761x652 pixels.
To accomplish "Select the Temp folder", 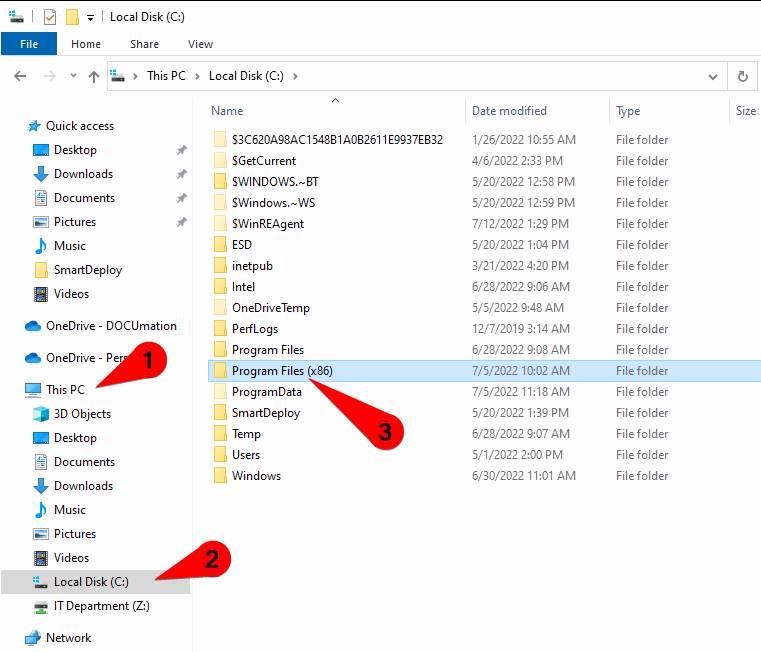I will coord(246,434).
